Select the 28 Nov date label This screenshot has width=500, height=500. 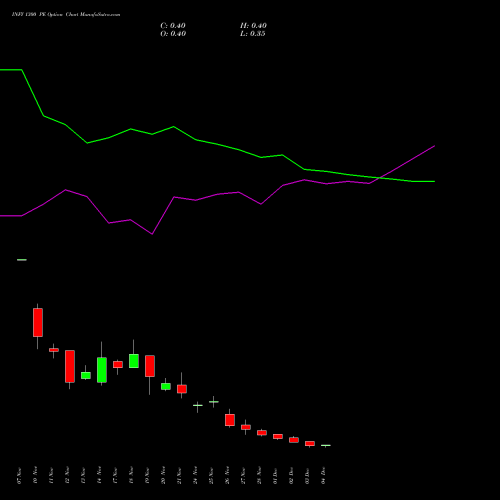click(x=259, y=476)
